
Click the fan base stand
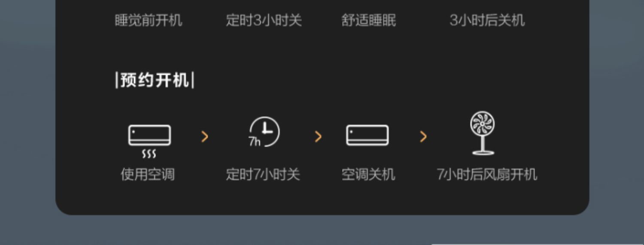pyautogui.click(x=483, y=152)
